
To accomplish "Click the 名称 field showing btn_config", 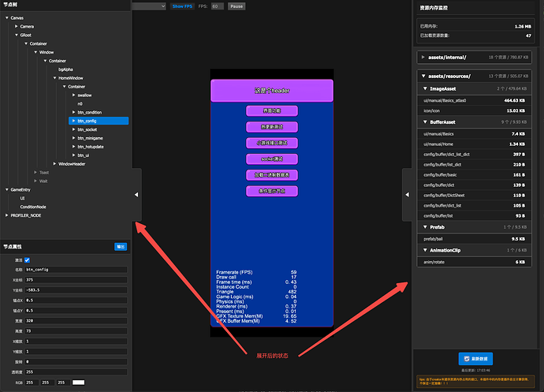I will point(76,270).
